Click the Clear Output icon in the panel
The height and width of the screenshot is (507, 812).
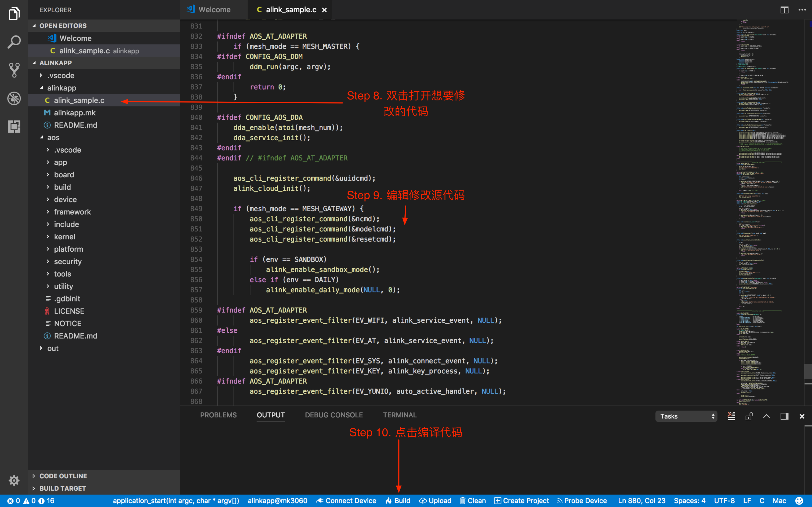click(x=731, y=416)
